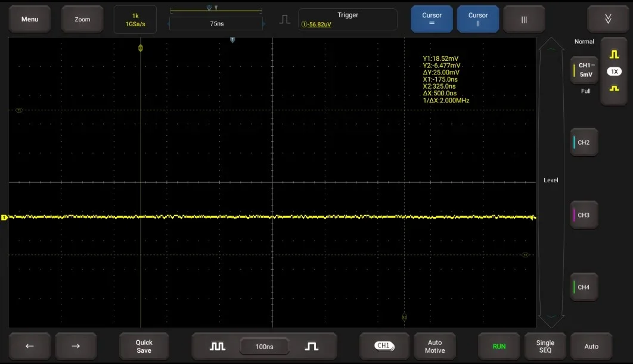633x364 pixels.
Task: Click the 1/ΔX:2.000MHz reading
Action: pos(446,101)
